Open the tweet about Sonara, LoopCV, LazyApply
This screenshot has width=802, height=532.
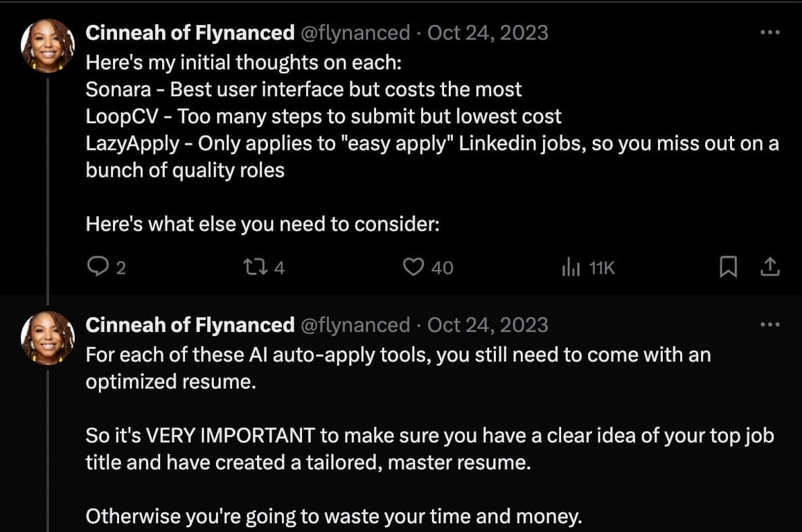[x=432, y=143]
